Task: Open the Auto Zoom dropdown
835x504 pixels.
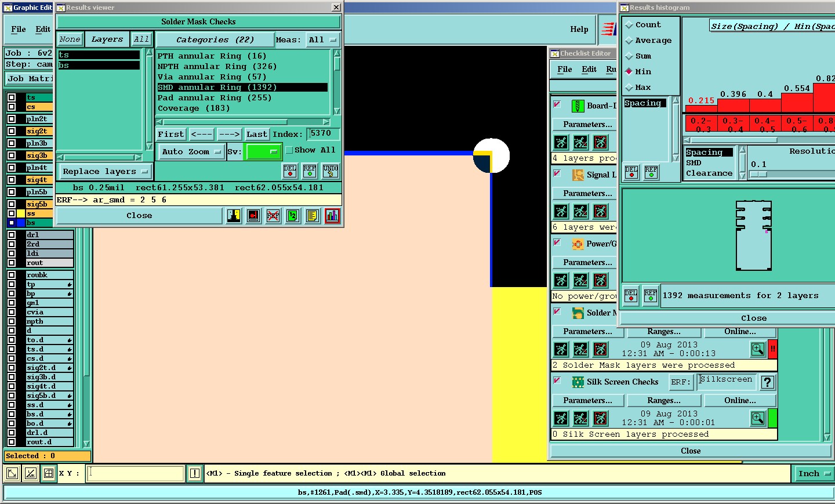Action: (x=191, y=151)
